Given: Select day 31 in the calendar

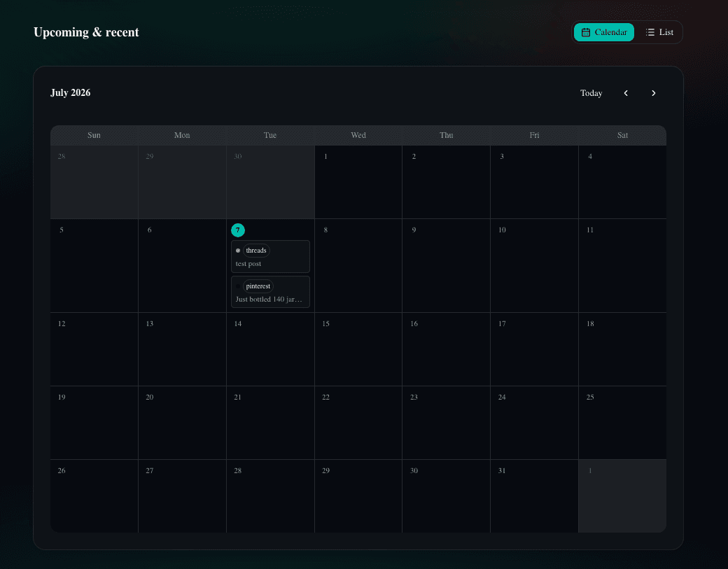Looking at the screenshot, I should tap(534, 496).
